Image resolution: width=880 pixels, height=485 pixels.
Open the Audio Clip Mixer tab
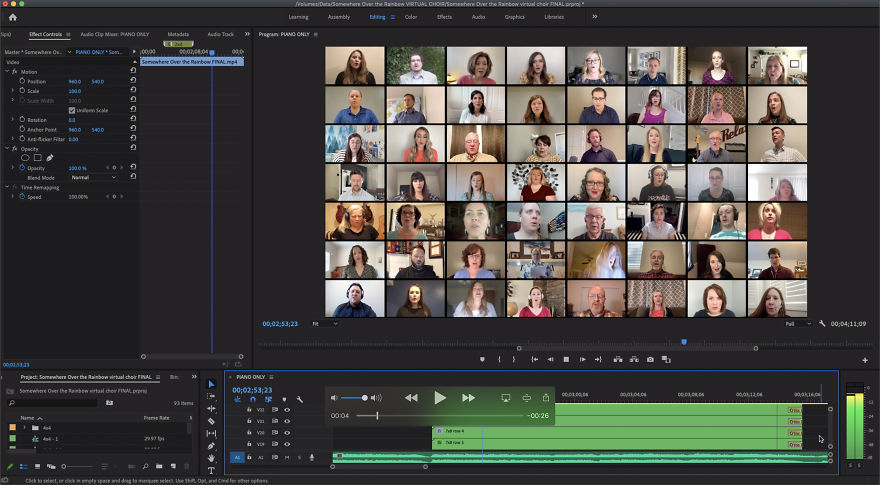point(114,34)
